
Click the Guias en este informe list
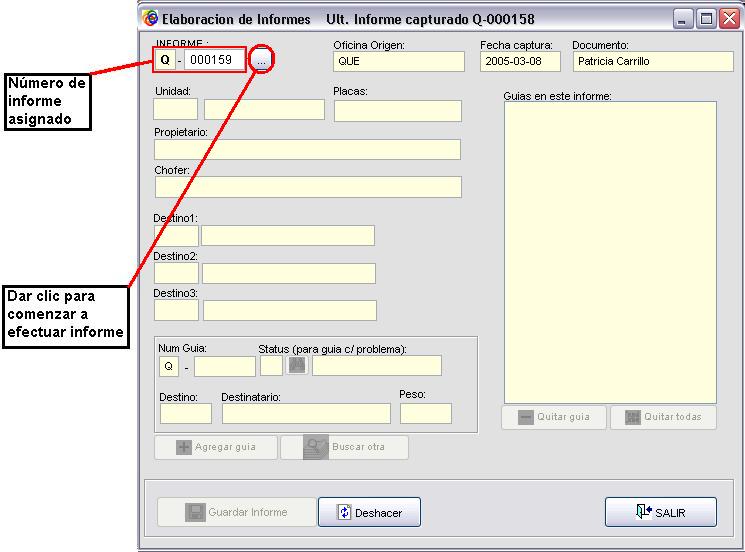pyautogui.click(x=610, y=252)
